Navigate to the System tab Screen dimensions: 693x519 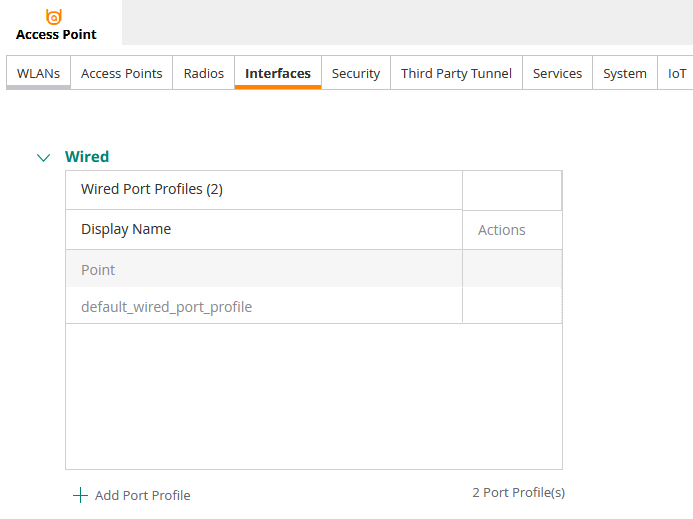click(x=624, y=73)
